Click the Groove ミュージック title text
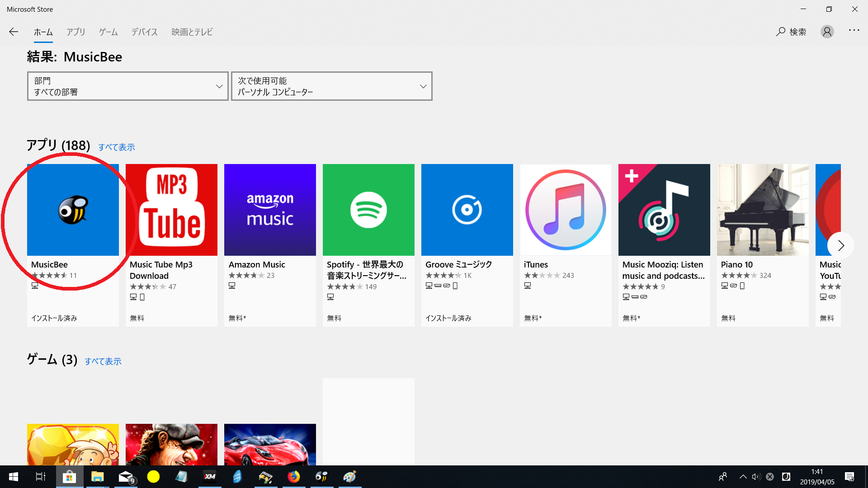This screenshot has height=488, width=868. (x=458, y=264)
